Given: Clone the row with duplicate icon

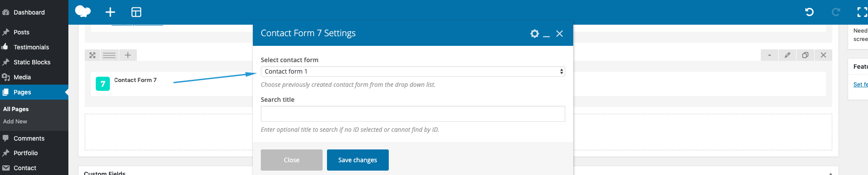Looking at the screenshot, I should pos(805,55).
